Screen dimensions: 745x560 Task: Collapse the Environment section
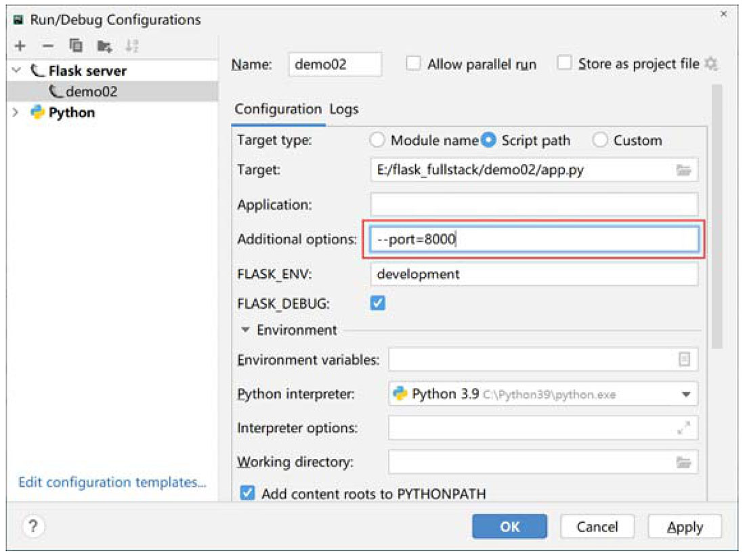[x=245, y=330]
